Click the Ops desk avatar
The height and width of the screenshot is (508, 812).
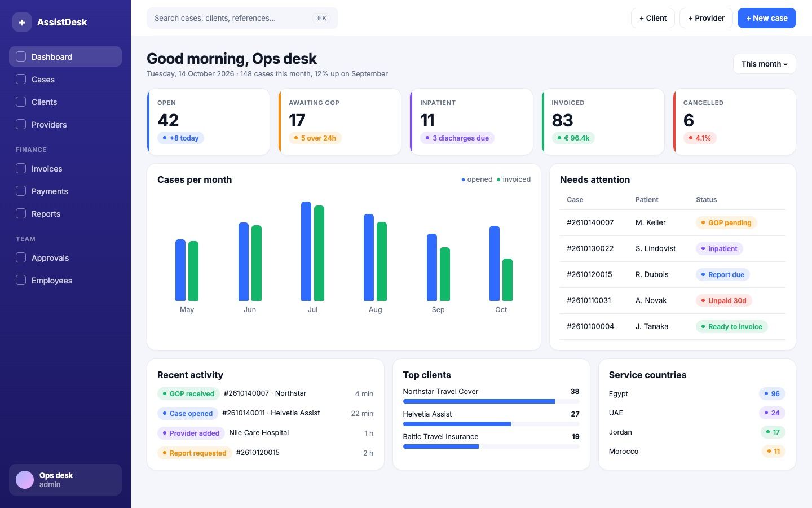(x=25, y=480)
